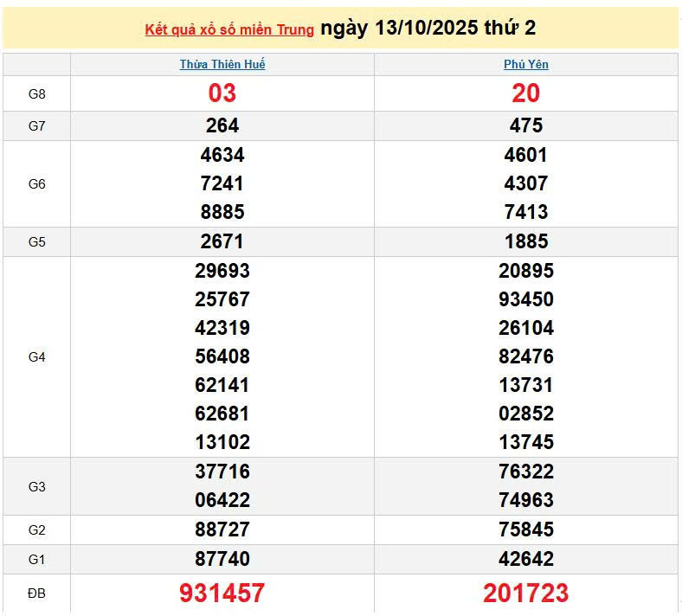Click the date heading ngày 13/10/2025 thứ 2
682x616 pixels.
click(x=428, y=29)
